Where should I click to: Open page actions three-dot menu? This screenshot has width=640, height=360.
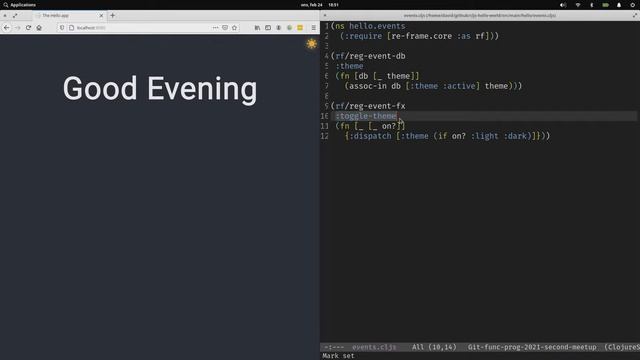coord(215,28)
